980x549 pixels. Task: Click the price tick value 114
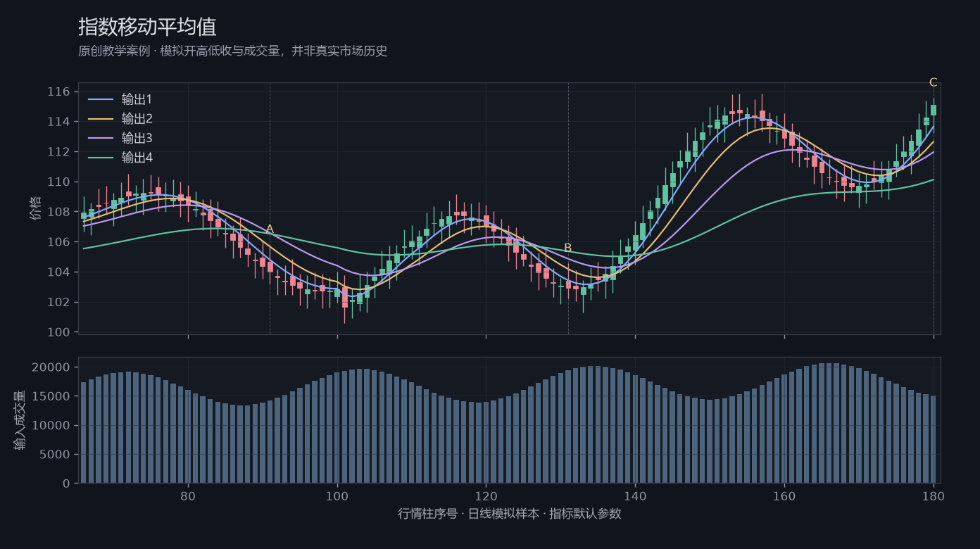(x=59, y=122)
